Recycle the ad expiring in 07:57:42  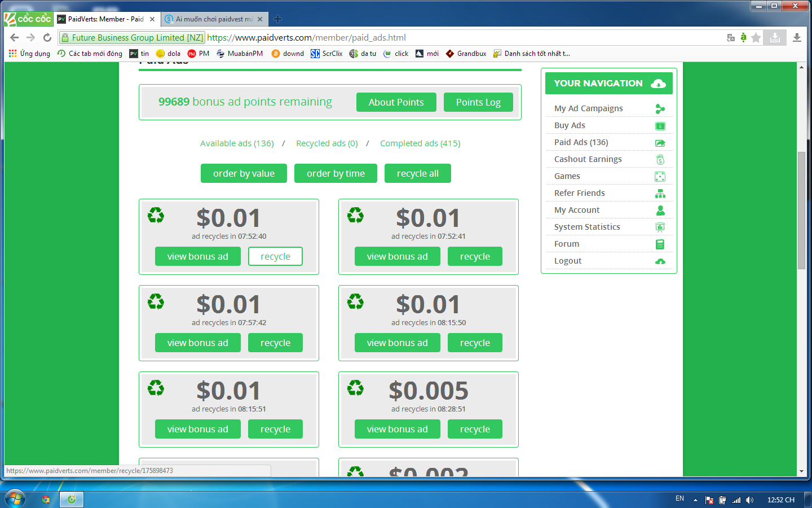pos(275,343)
